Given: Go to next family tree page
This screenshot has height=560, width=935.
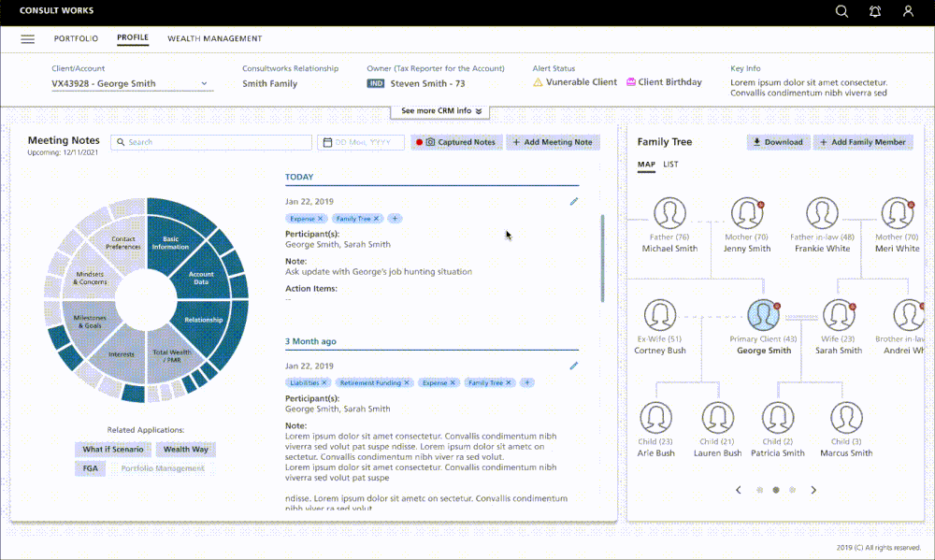Looking at the screenshot, I should pyautogui.click(x=813, y=490).
